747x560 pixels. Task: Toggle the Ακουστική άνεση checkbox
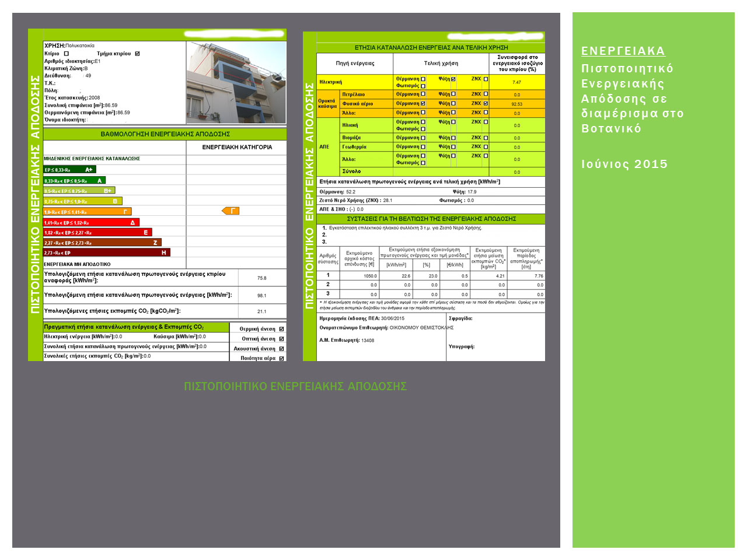pyautogui.click(x=281, y=349)
